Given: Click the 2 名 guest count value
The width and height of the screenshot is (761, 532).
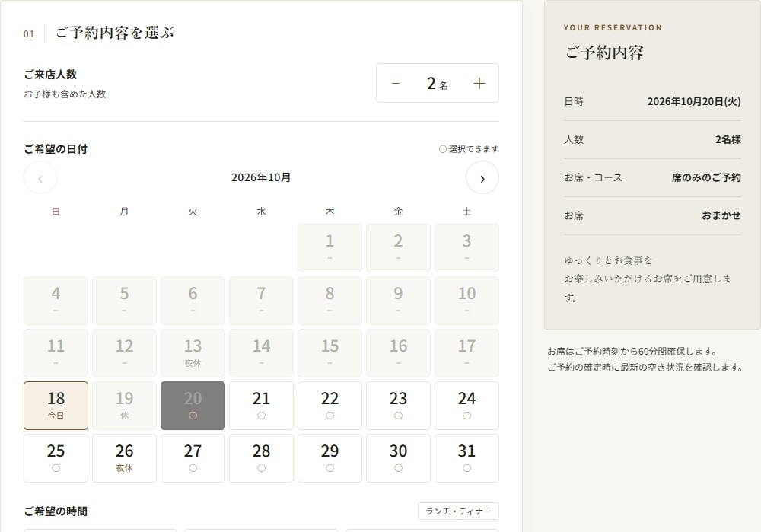Looking at the screenshot, I should point(438,84).
